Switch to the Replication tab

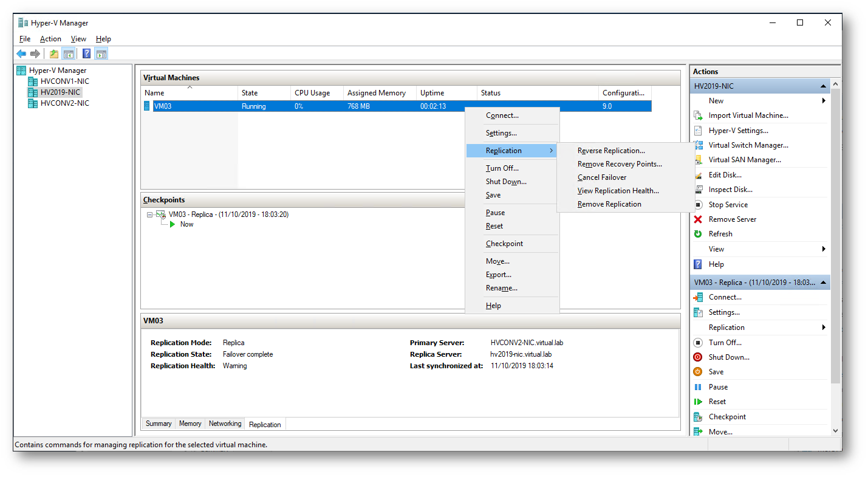pos(265,424)
